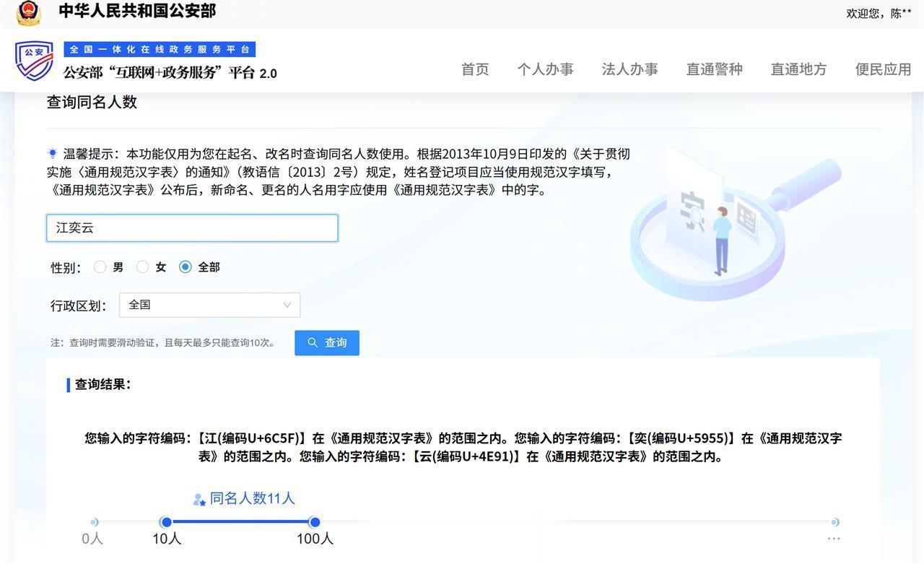
Task: Select the 男 gender radio button
Action: [100, 266]
